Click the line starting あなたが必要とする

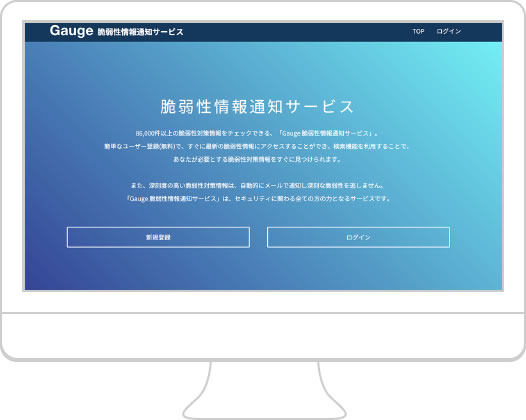(257, 159)
